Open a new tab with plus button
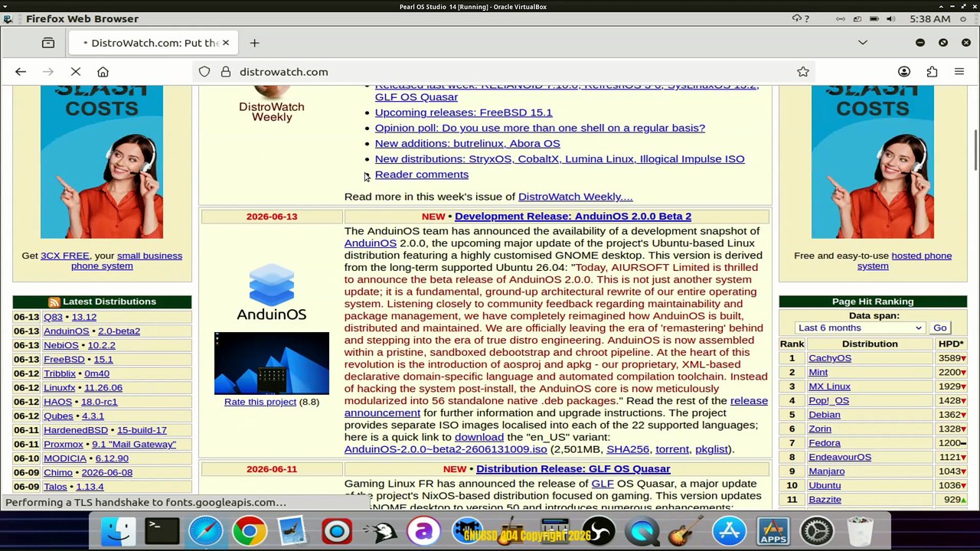Screen dimensions: 980x551 [254, 43]
